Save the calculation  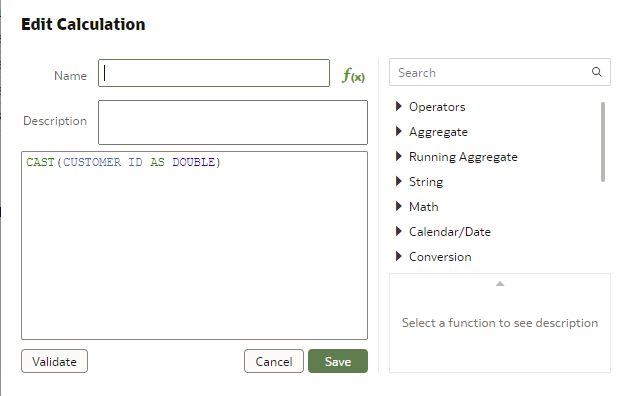coord(338,361)
